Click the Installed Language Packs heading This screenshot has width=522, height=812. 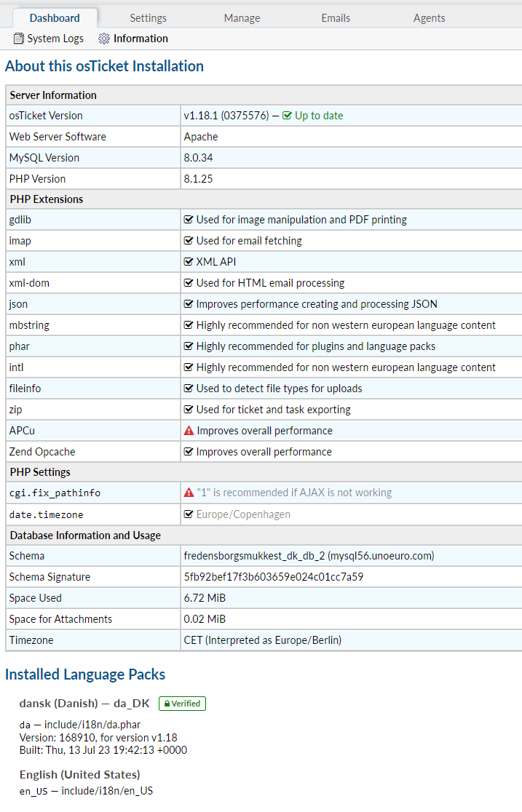85,674
